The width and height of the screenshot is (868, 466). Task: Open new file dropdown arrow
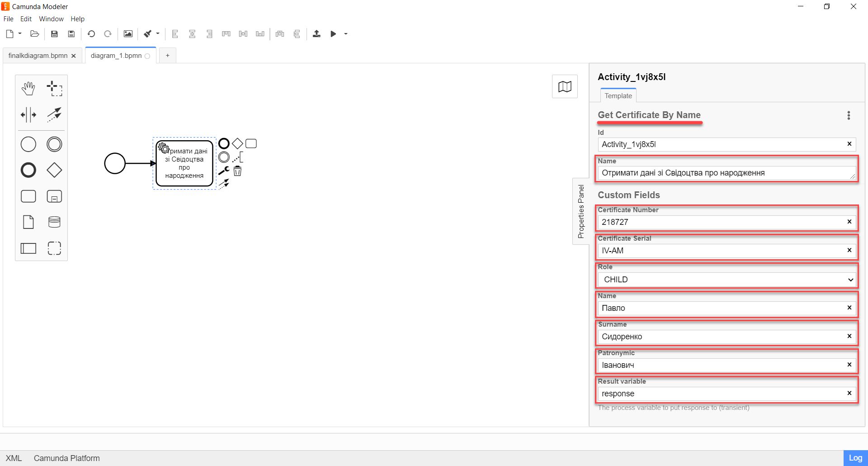point(20,33)
